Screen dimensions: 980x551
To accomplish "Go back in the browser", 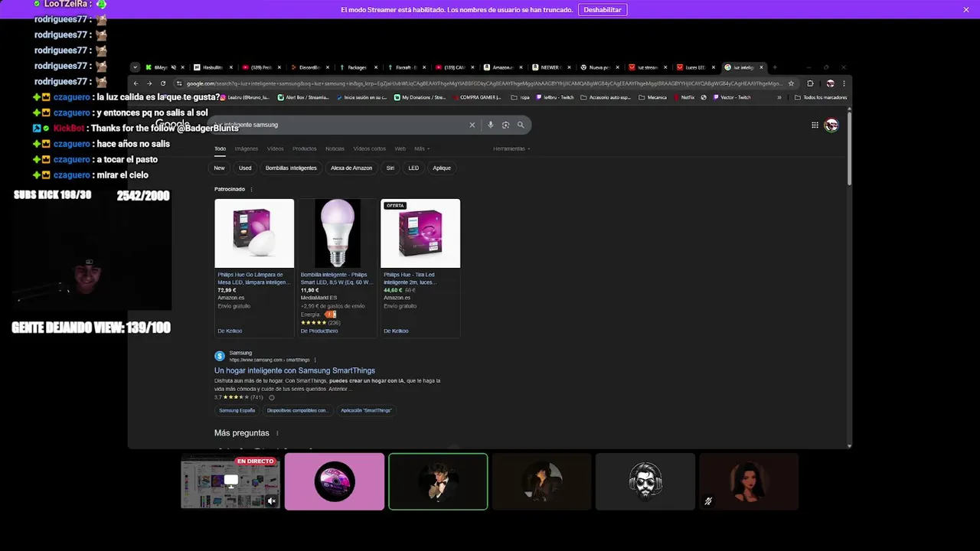I will point(136,83).
